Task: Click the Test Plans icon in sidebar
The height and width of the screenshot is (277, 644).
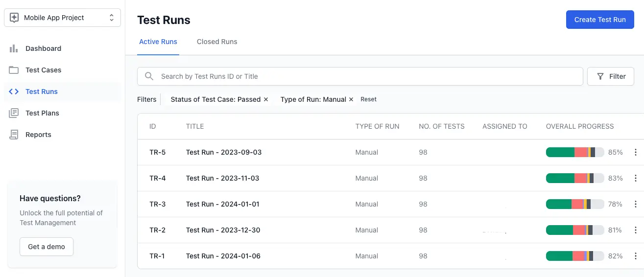Action: click(x=14, y=113)
